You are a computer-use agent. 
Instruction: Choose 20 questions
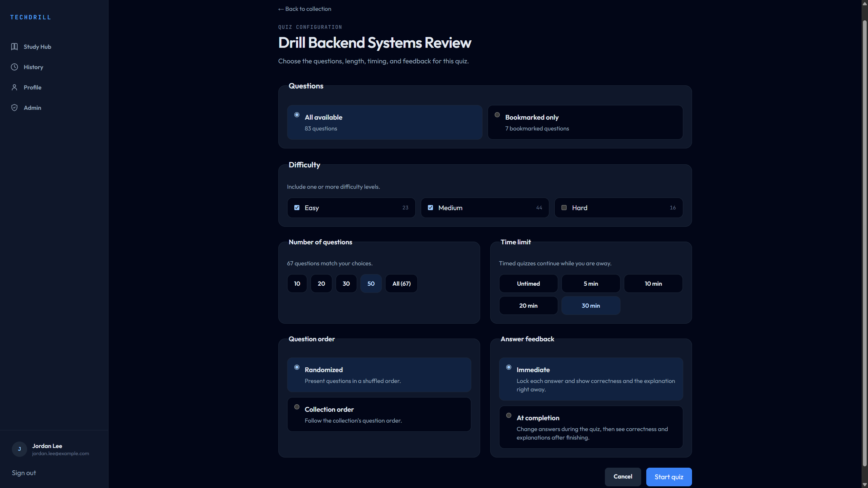pyautogui.click(x=321, y=284)
